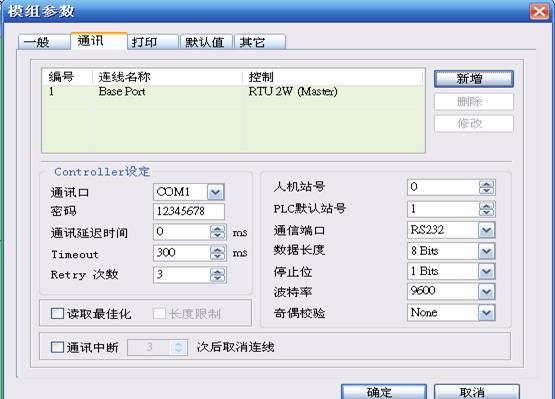The height and width of the screenshot is (399, 555).
Task: Expand the 通讯口 COM1 dropdown
Action: [215, 192]
